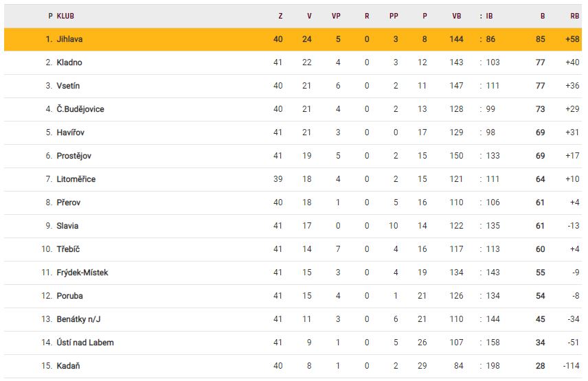Select Vsetín in the standings
The width and height of the screenshot is (588, 381).
(x=68, y=86)
